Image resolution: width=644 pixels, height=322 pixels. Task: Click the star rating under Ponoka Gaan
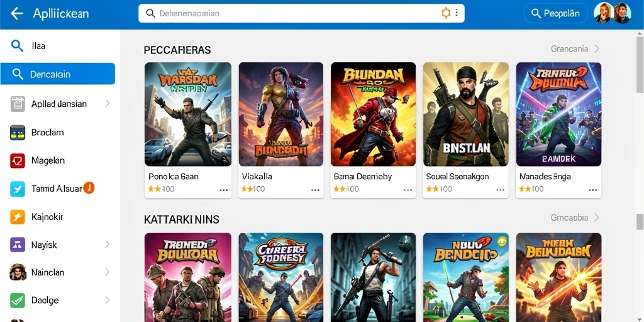(x=161, y=189)
